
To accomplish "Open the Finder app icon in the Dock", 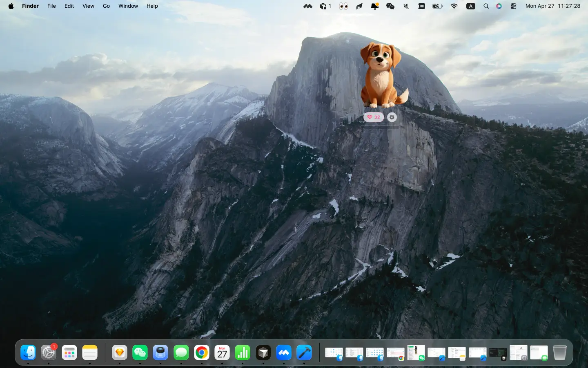I will tap(28, 352).
